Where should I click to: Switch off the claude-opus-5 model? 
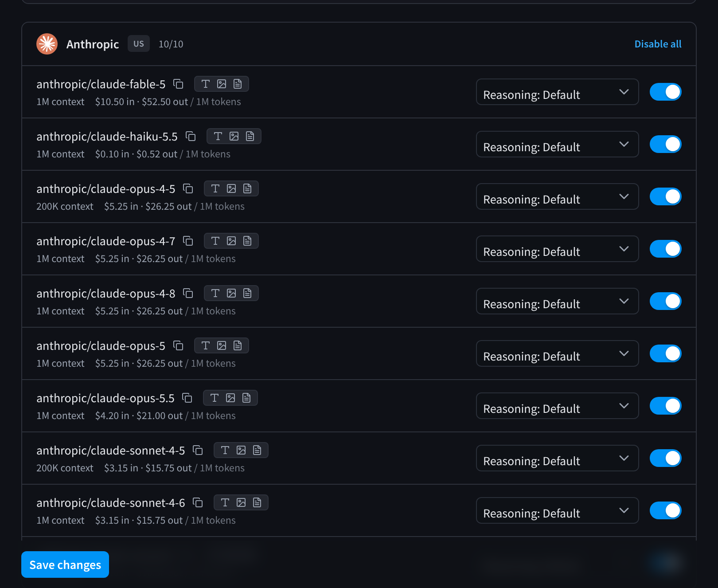pyautogui.click(x=666, y=353)
